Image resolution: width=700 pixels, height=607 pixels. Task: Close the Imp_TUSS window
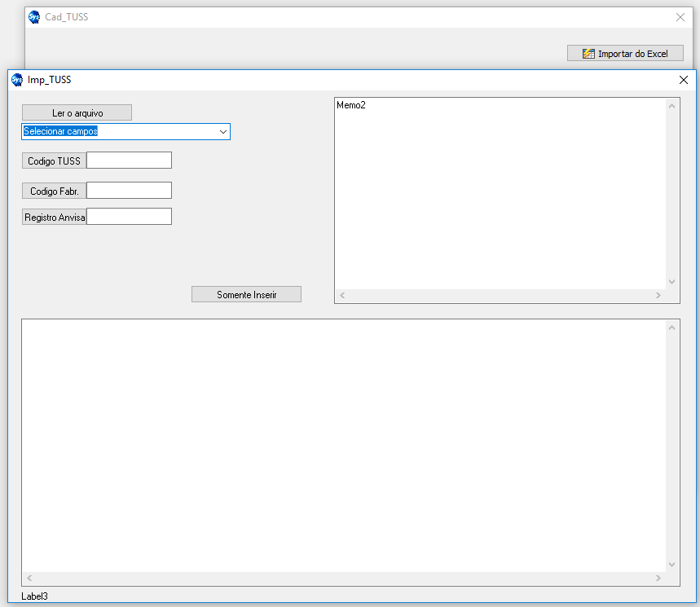click(x=684, y=80)
